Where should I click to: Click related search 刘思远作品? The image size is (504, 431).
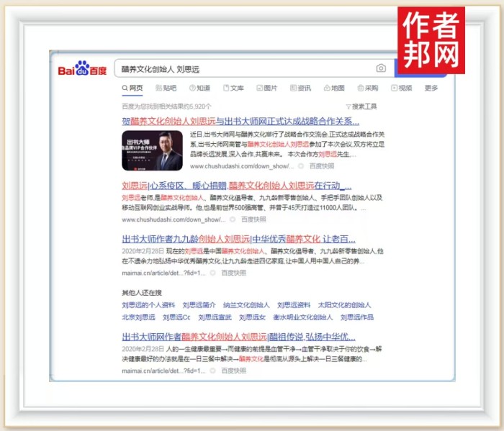point(357,317)
